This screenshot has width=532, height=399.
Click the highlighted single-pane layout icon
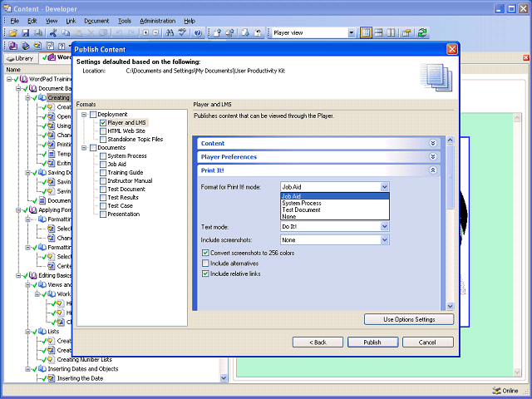tap(366, 33)
